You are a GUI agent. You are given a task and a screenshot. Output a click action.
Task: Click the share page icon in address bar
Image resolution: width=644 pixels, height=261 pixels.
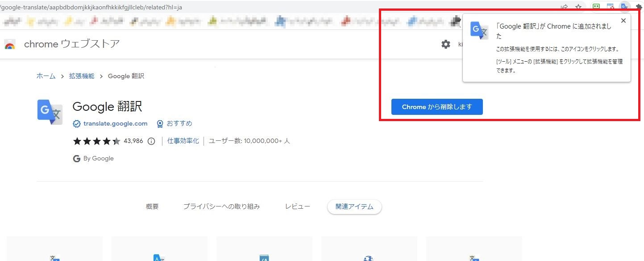point(565,7)
